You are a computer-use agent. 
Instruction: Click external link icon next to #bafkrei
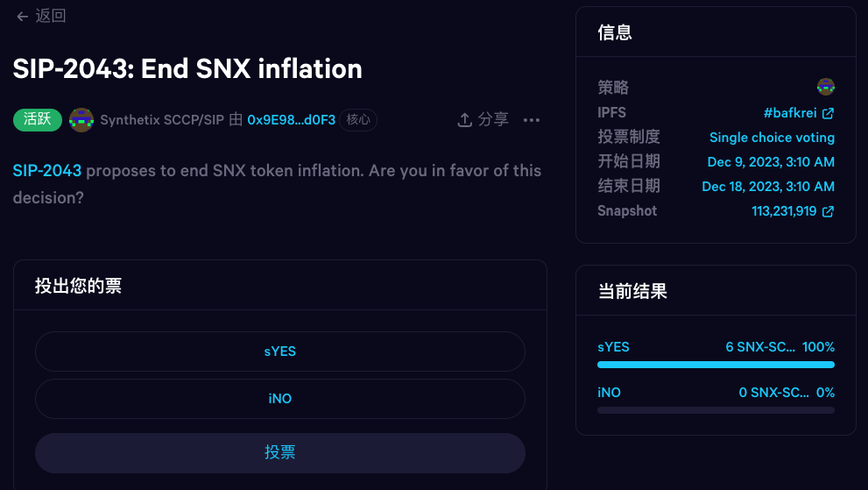point(828,113)
